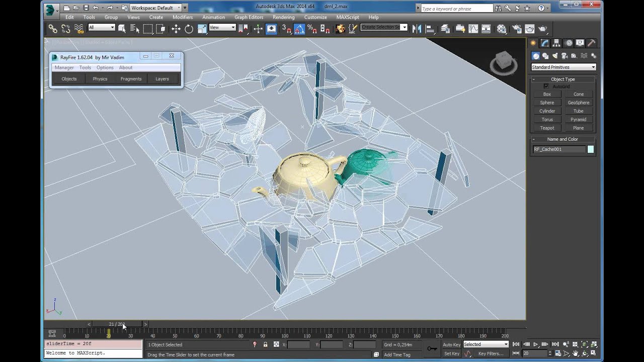Toggle Set Key mode
This screenshot has height=362, width=644.
451,353
